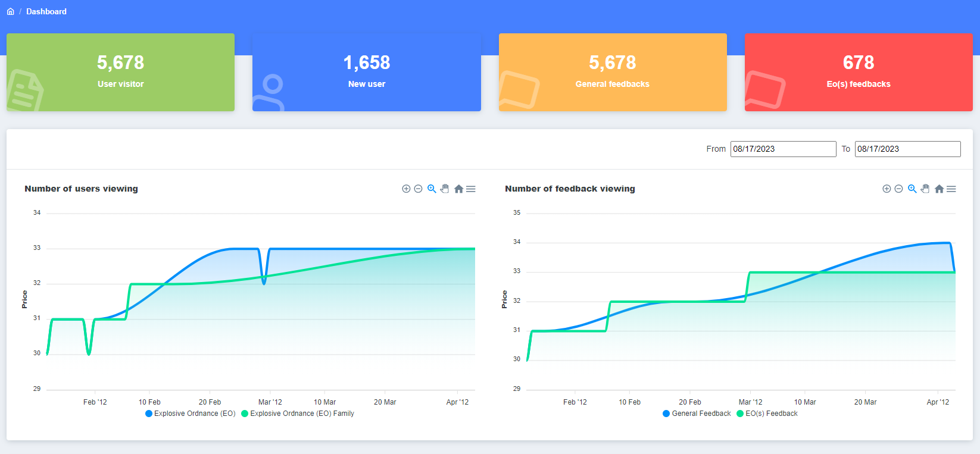Screen dimensions: 980x454
Task: Open the feedback viewing chart export menu
Action: pos(951,189)
